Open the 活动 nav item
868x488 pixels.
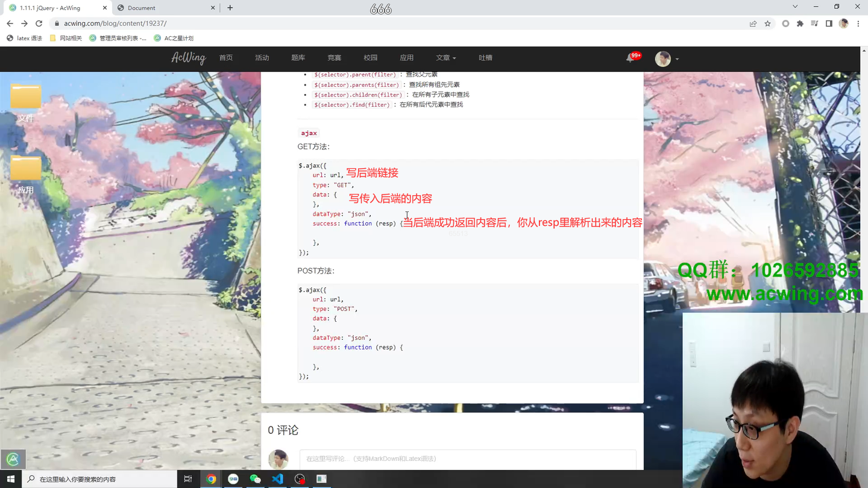(262, 58)
